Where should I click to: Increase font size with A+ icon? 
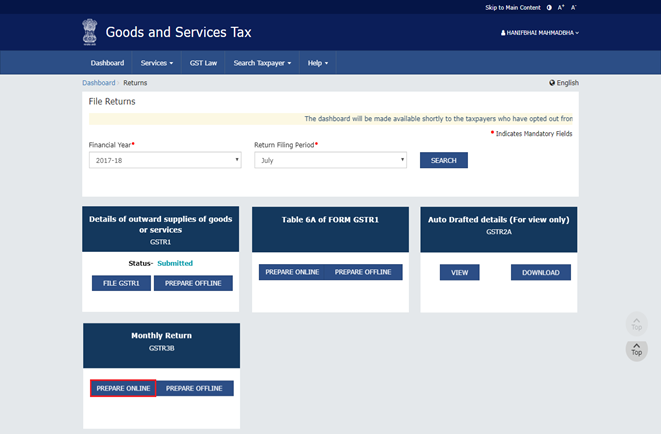point(561,8)
